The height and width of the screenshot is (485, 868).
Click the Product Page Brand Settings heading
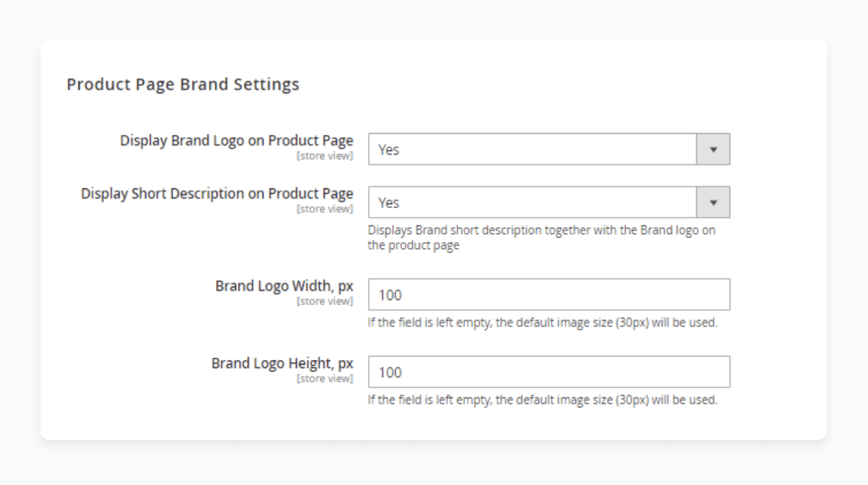tap(183, 84)
